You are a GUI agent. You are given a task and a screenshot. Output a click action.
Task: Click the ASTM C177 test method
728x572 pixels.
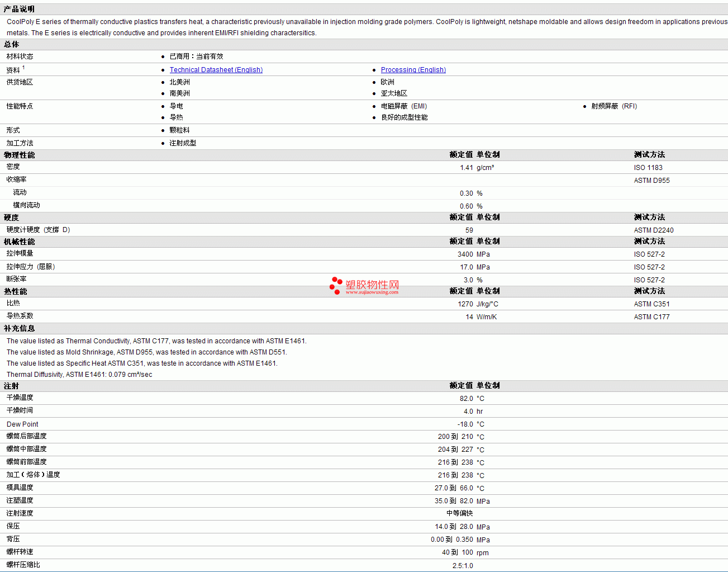coord(651,317)
